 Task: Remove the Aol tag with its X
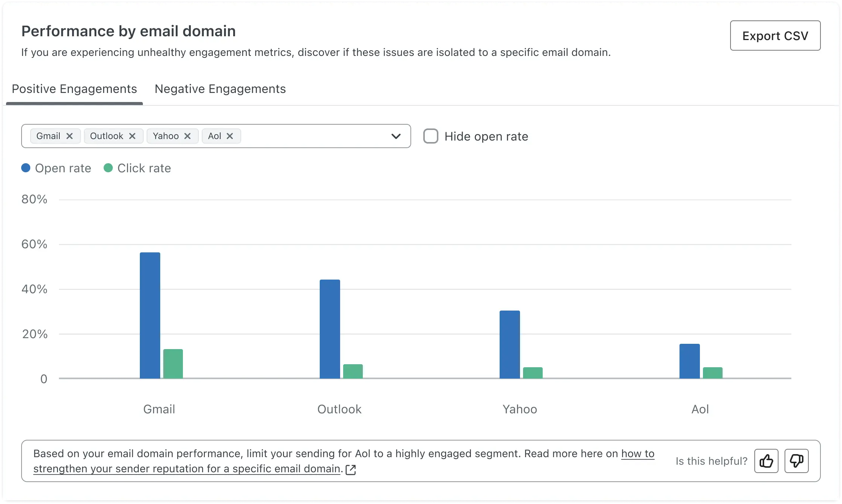click(x=230, y=136)
